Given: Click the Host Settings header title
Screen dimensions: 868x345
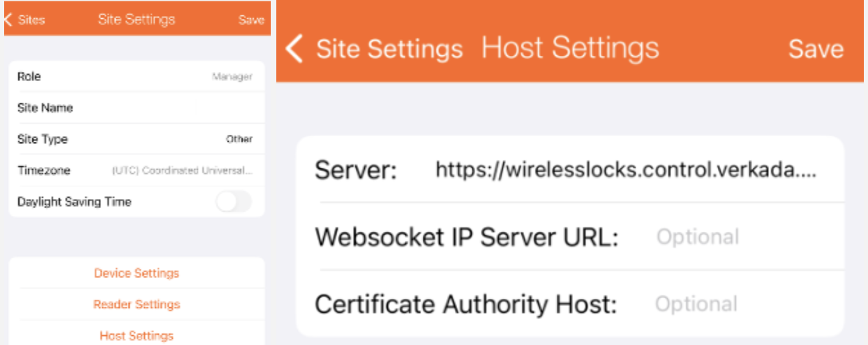Looking at the screenshot, I should pyautogui.click(x=570, y=48).
